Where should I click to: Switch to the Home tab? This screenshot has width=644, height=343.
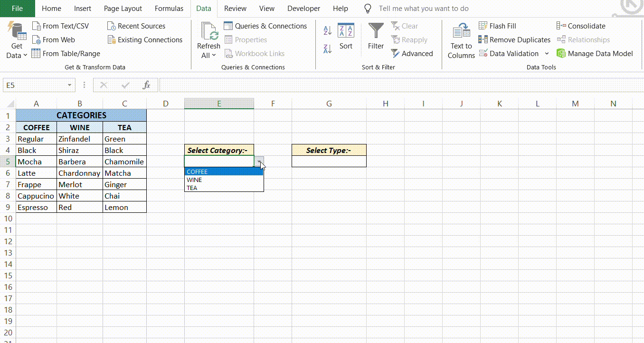coord(51,9)
